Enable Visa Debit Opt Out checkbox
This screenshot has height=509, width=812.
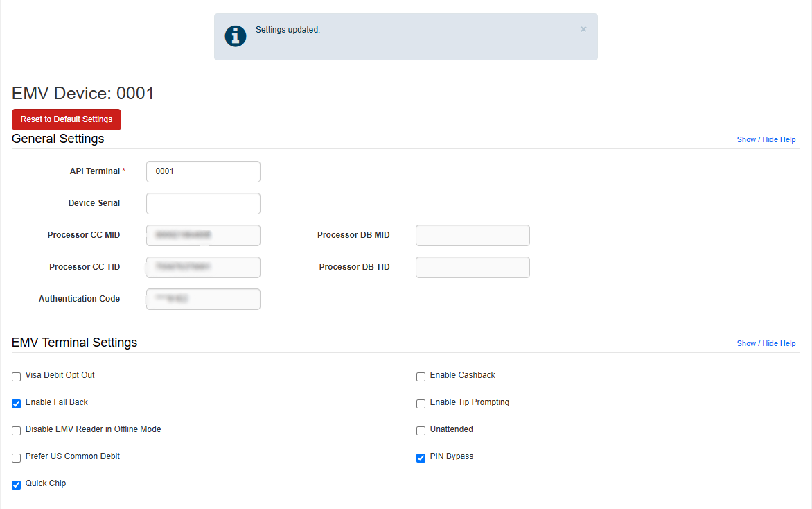click(17, 377)
